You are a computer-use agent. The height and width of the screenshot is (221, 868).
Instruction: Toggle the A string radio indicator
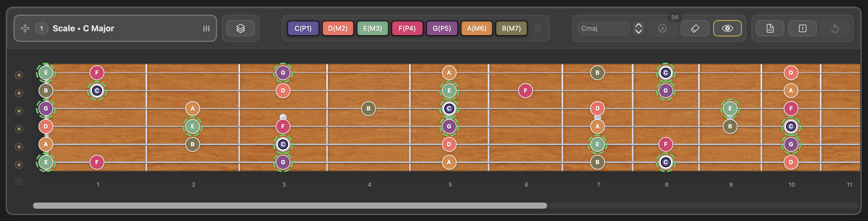point(19,147)
